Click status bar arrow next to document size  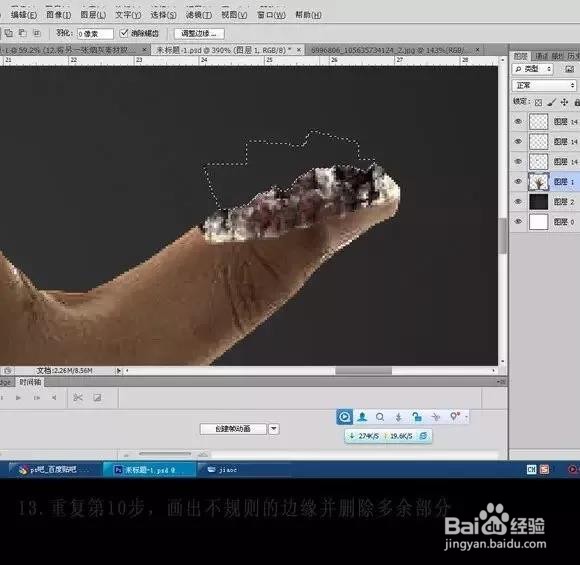pyautogui.click(x=118, y=370)
